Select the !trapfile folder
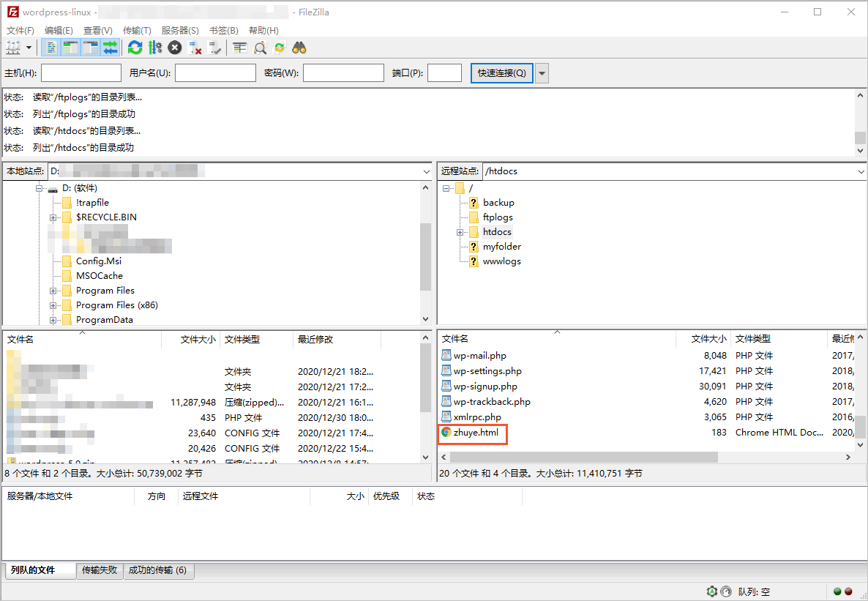Viewport: 868px width, 601px height. click(x=92, y=203)
